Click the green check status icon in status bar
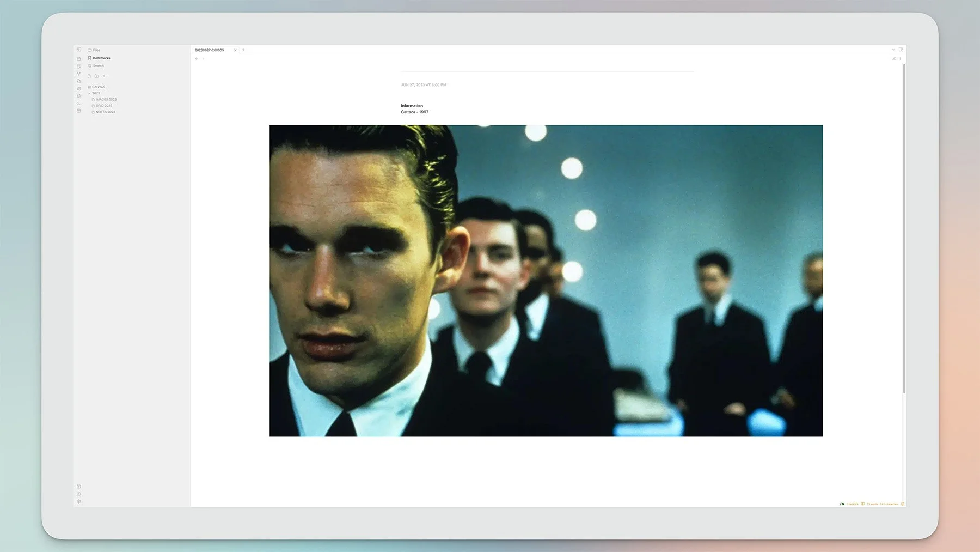Viewport: 980px width, 552px height. (x=843, y=504)
